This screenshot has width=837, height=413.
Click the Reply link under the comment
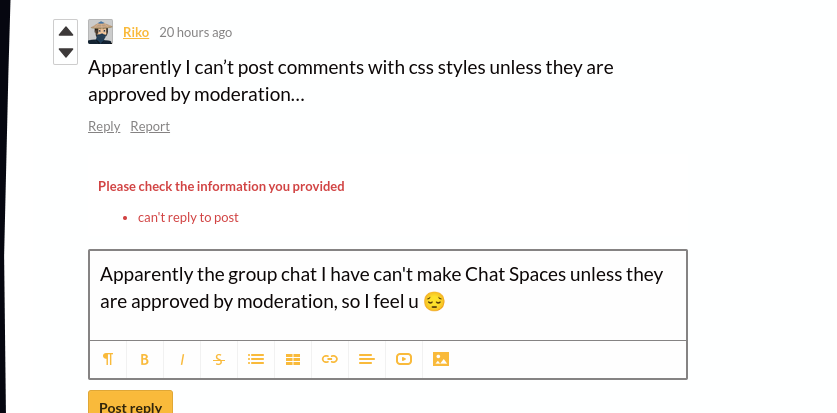click(104, 126)
